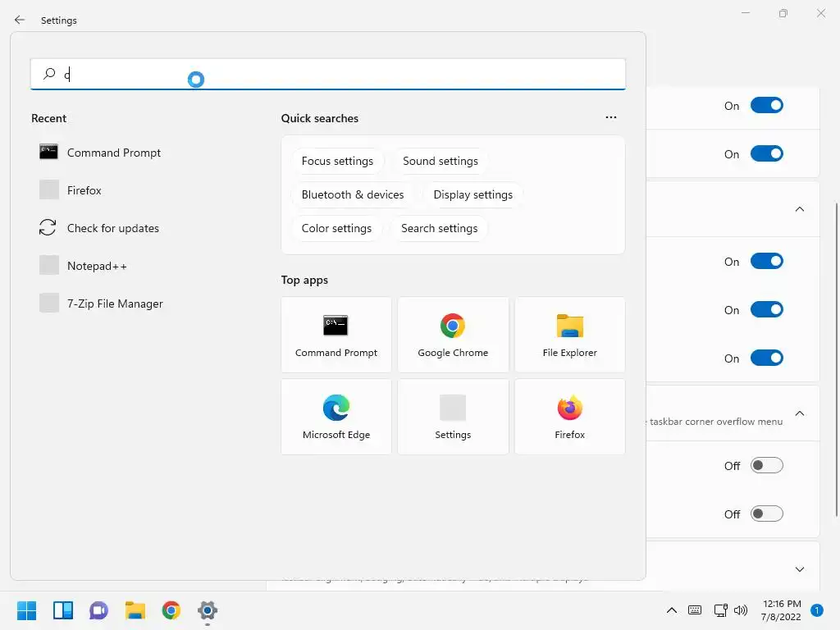
Task: Disable the fifth On toggle in Settings
Action: [767, 358]
